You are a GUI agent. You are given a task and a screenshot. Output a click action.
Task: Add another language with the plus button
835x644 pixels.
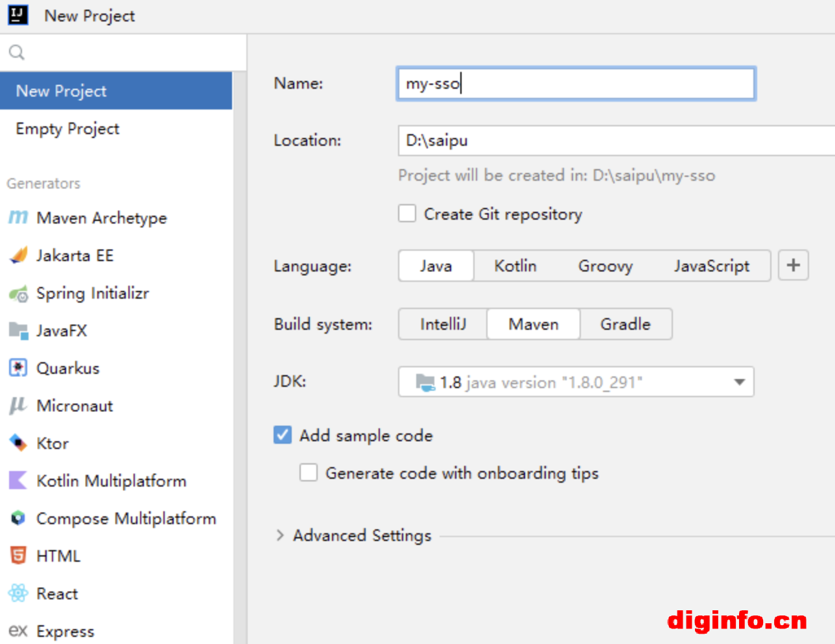click(x=793, y=266)
